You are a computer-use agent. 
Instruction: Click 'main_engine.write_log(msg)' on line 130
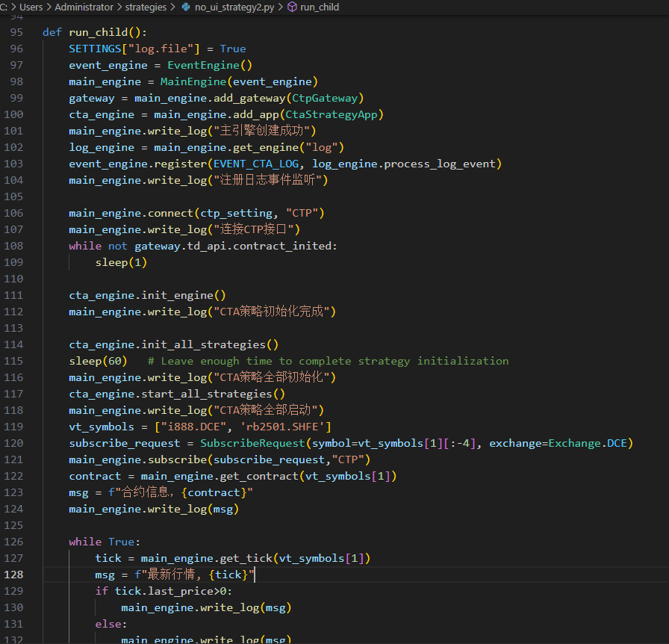pos(207,607)
